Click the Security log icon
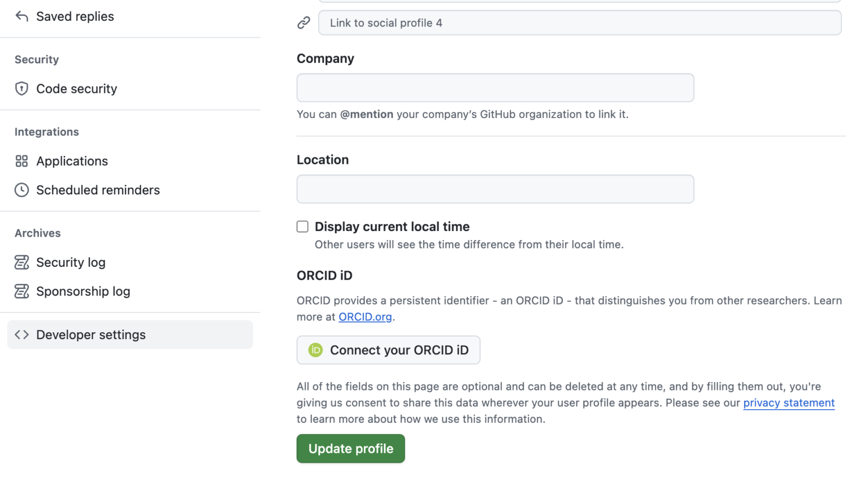The width and height of the screenshot is (868, 482). 21,262
